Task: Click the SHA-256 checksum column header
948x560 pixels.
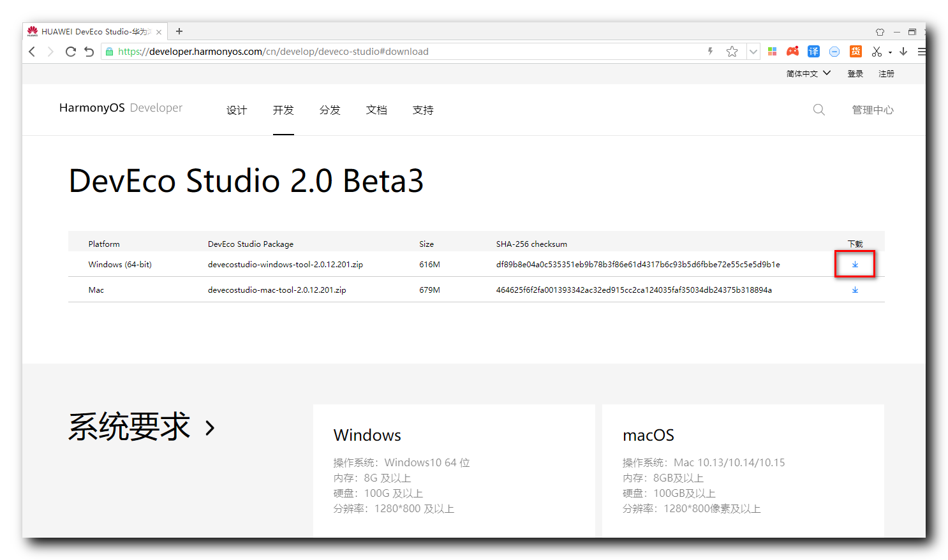Action: 531,244
